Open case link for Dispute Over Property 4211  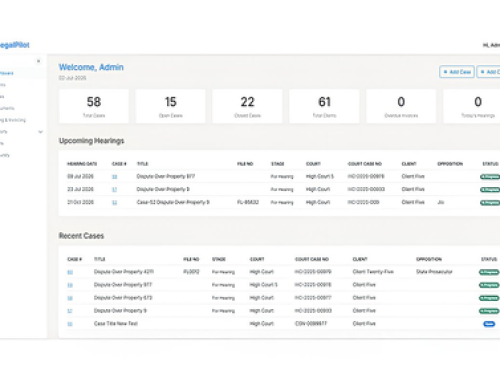(x=70, y=272)
